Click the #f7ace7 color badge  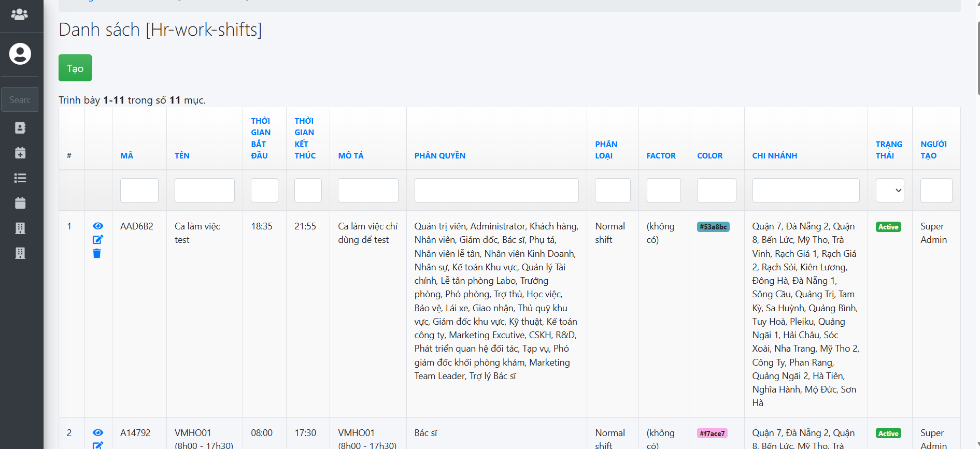(712, 433)
